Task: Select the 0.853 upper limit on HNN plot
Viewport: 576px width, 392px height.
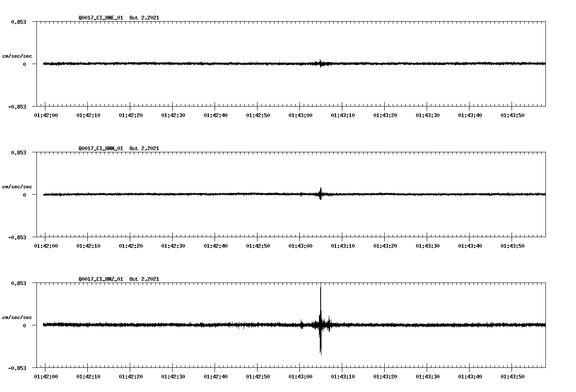Action: coord(18,152)
